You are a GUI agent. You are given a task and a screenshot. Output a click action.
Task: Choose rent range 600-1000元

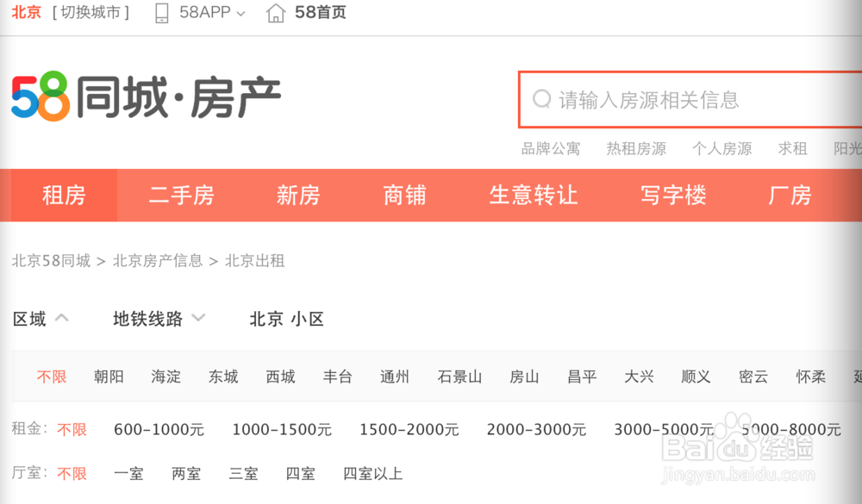[159, 429]
